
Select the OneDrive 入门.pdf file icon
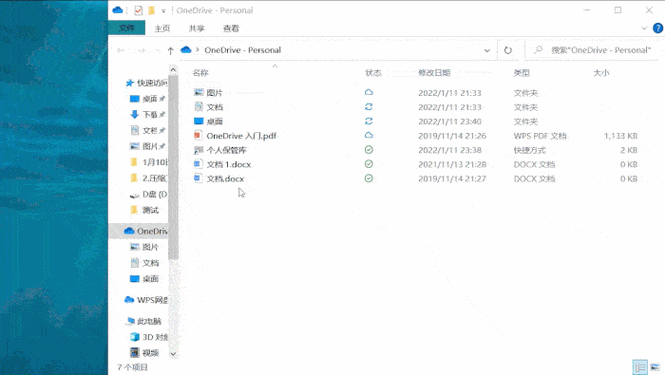tap(198, 135)
